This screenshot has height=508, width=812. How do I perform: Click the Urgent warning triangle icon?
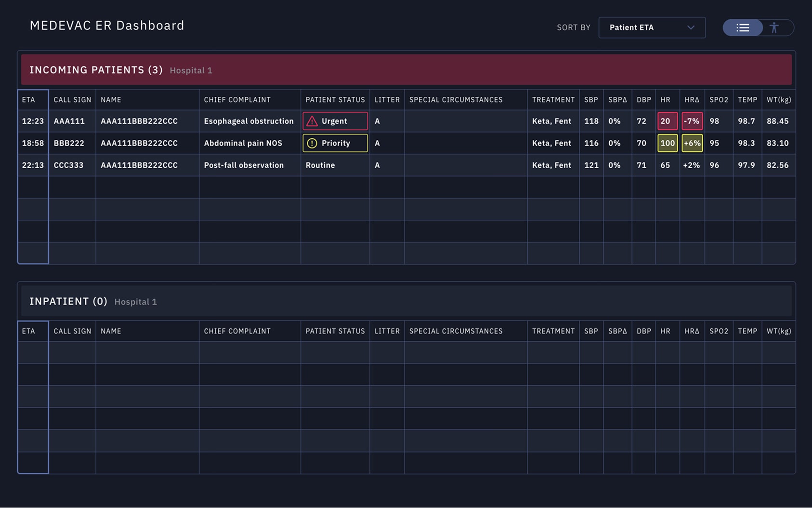click(312, 121)
